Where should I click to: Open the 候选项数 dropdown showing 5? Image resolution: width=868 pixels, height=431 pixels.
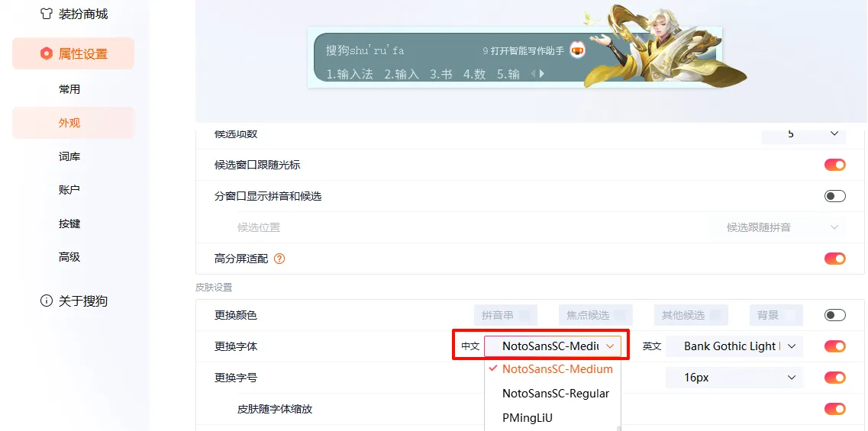coord(804,135)
